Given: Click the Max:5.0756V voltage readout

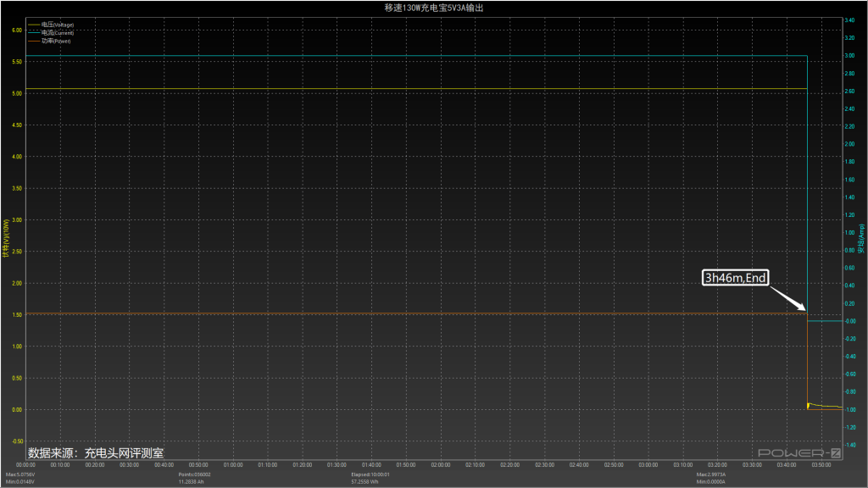Looking at the screenshot, I should click(x=20, y=474).
